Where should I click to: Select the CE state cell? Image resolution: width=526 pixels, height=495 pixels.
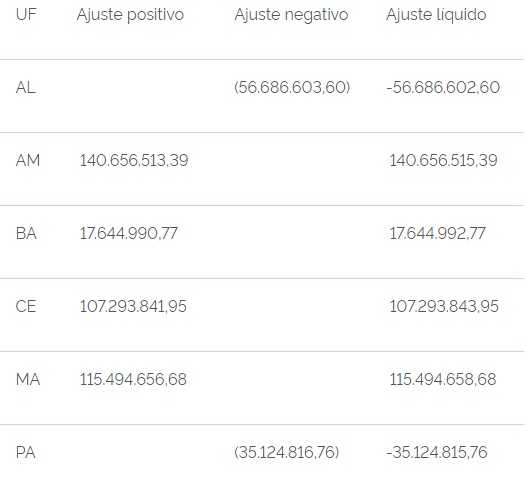point(26,307)
